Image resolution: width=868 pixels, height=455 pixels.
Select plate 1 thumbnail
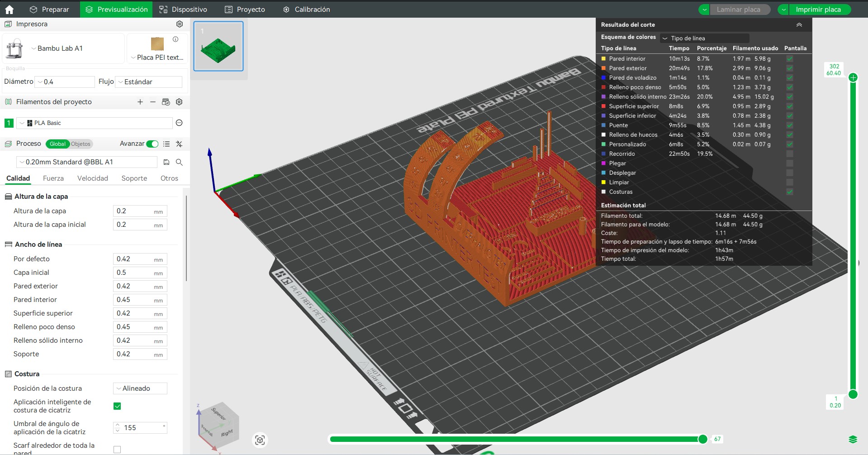(218, 46)
